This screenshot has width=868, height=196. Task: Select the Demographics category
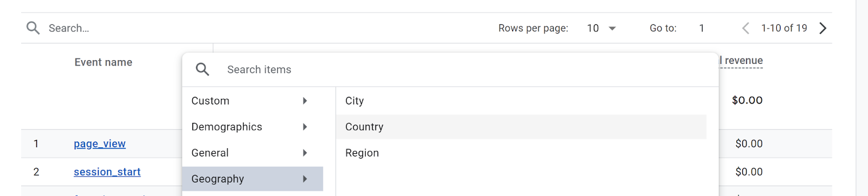[253, 127]
